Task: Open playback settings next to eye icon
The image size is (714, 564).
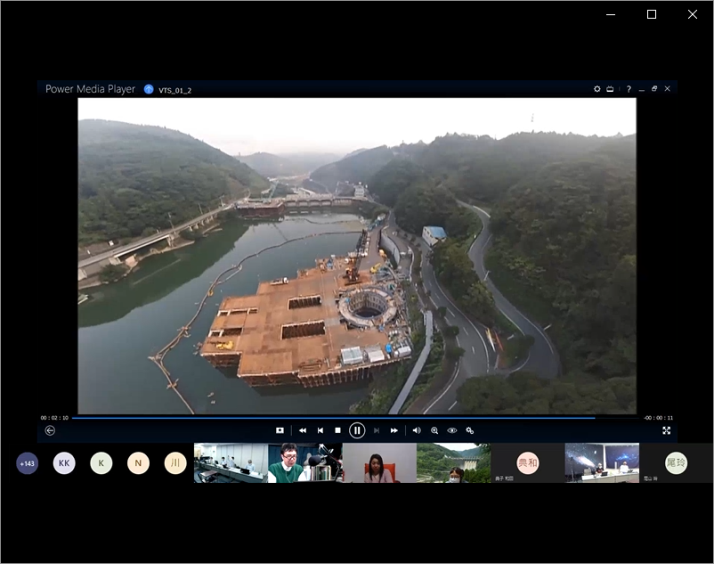Action: 470,430
